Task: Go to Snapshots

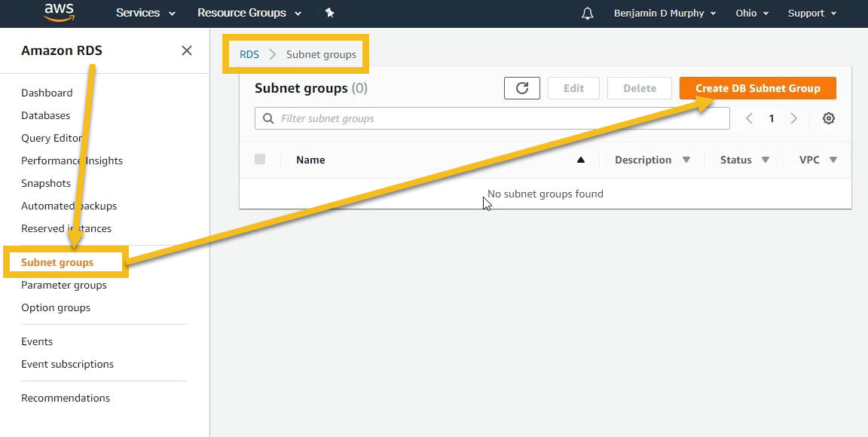Action: point(46,183)
